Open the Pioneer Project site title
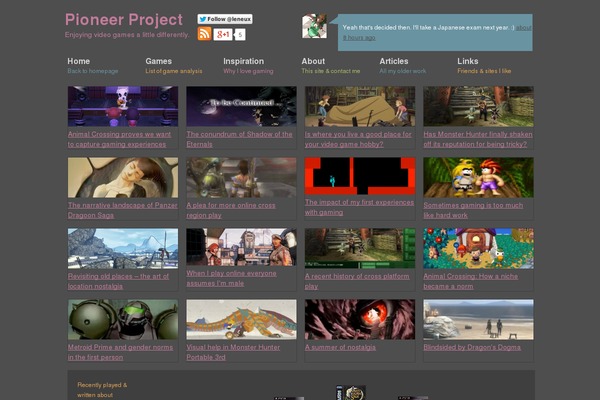This screenshot has height=400, width=600. click(124, 20)
